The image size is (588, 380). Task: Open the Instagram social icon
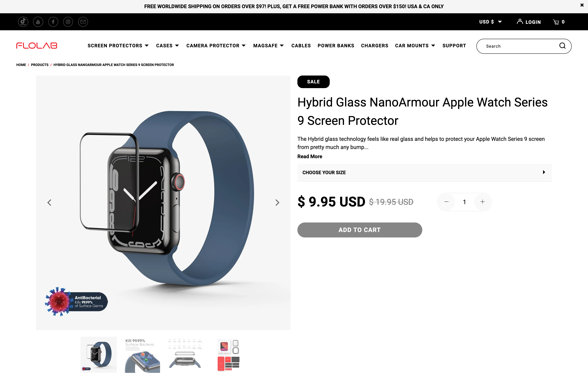click(x=68, y=22)
